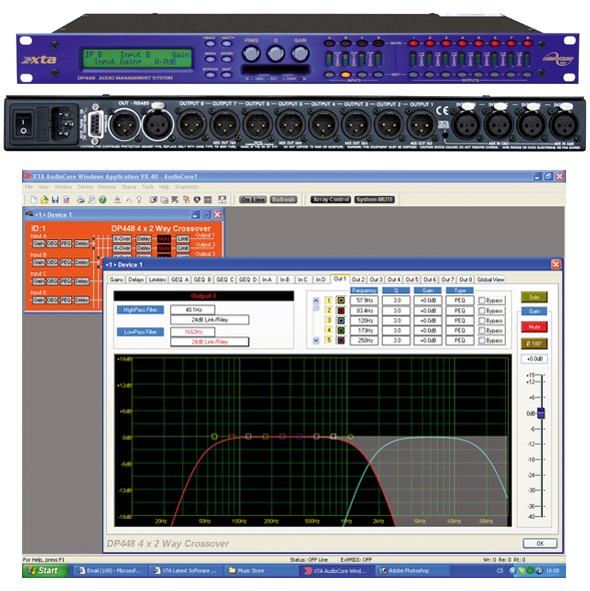Click the HighPass frequency field showing 40.1Hz
The image size is (590, 591).
(x=193, y=310)
